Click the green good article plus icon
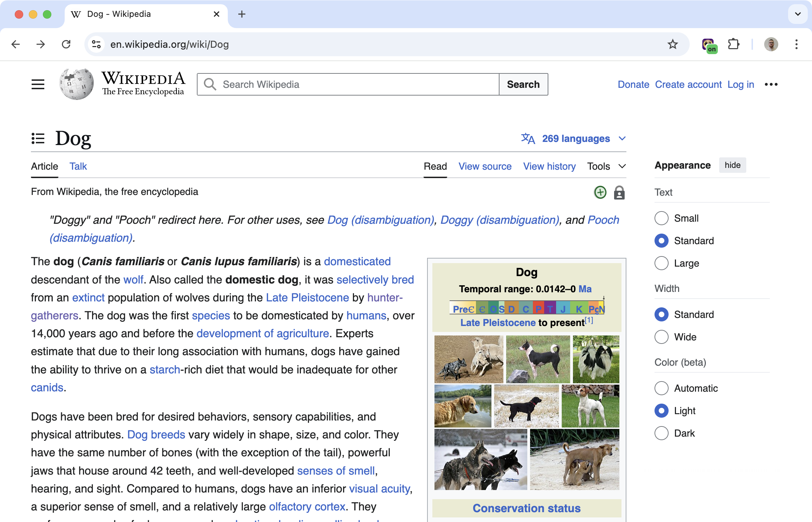812x522 pixels. pos(600,193)
